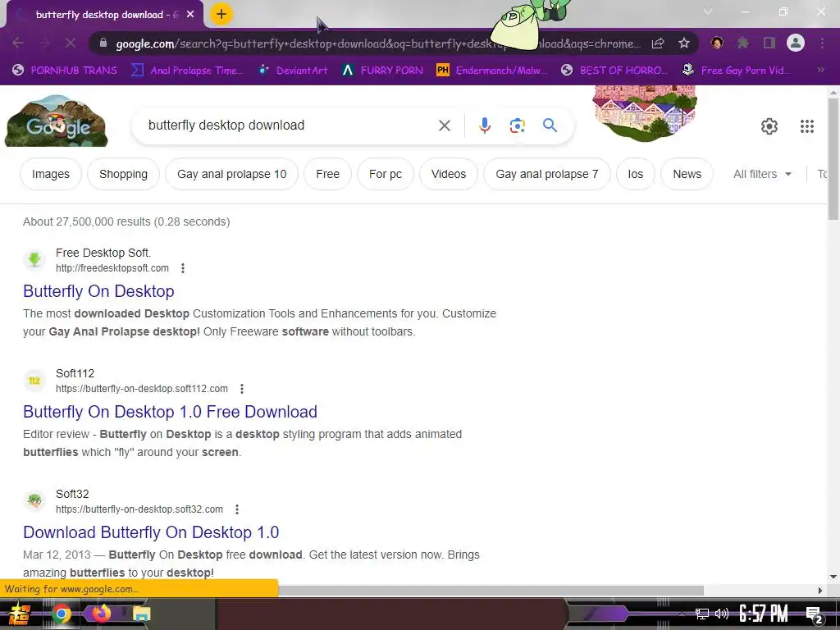Click the Soft112 favicon
Image resolution: width=840 pixels, height=630 pixels.
(34, 381)
